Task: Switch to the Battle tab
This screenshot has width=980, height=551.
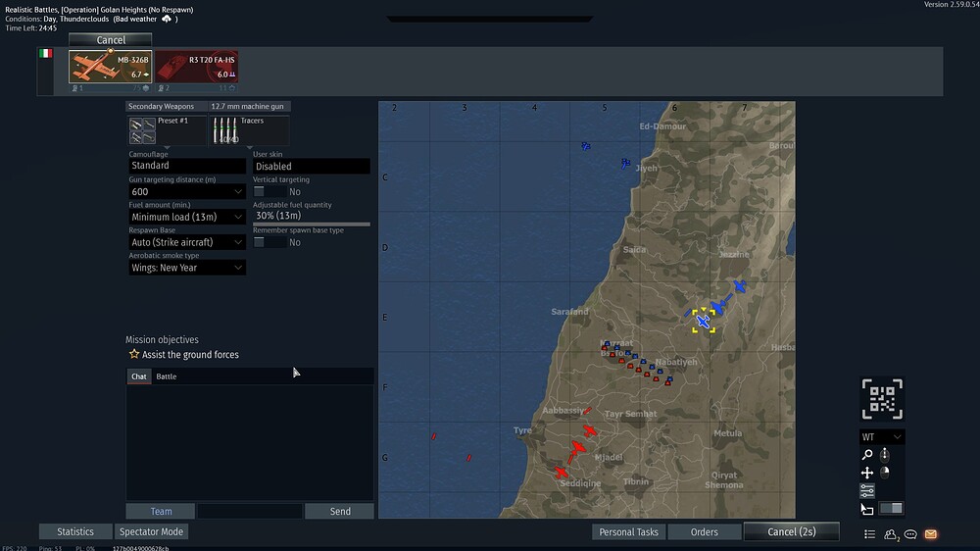Action: click(x=167, y=376)
